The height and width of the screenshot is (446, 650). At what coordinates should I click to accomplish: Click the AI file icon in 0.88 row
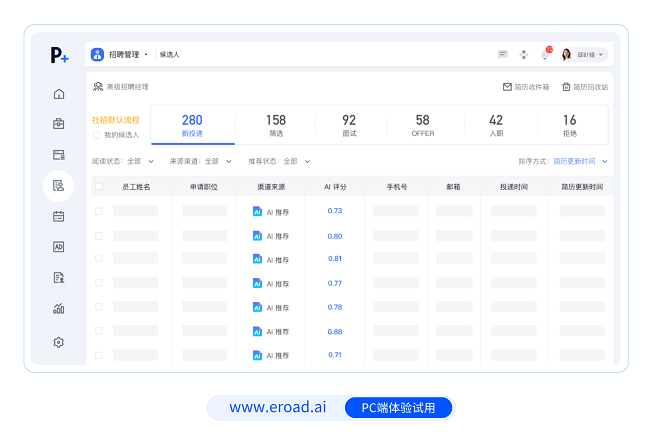257,331
